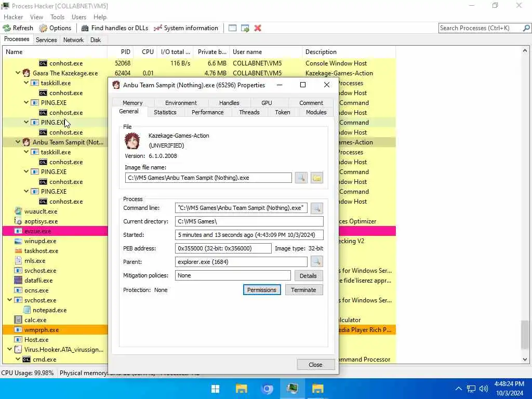Open the Token tab in Properties
The width and height of the screenshot is (532, 399).
283,112
